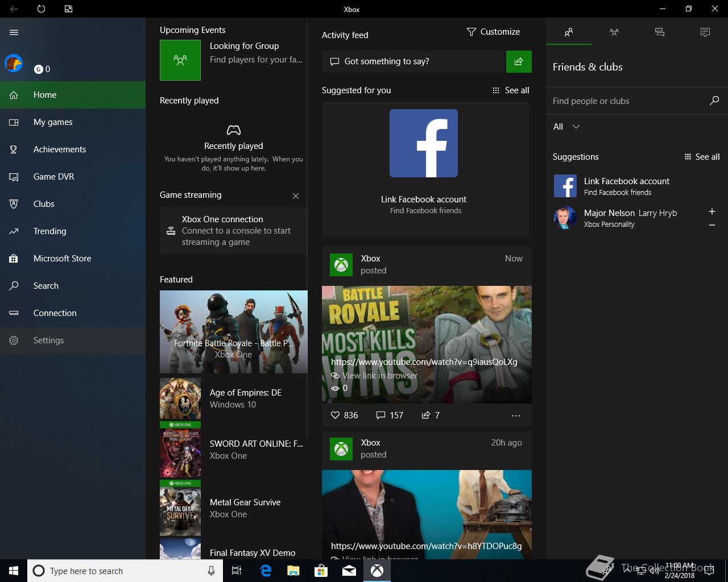Viewport: 728px width, 582px height.
Task: Open Settings in sidebar
Action: tap(73, 340)
